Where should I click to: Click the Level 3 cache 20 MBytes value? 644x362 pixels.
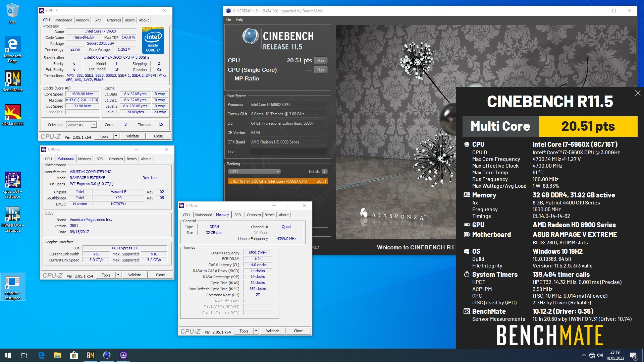click(135, 112)
